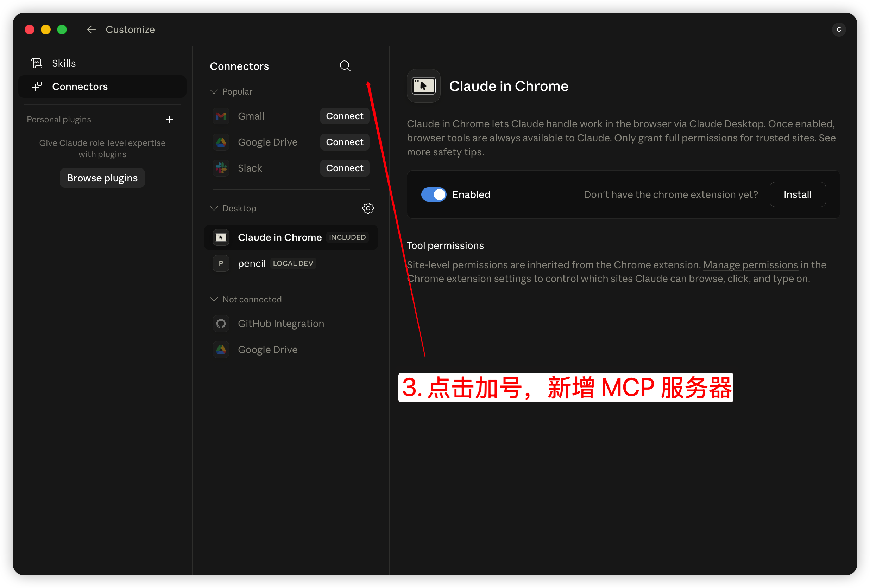Connect Google Drive in the Popular list
This screenshot has width=870, height=588.
click(x=345, y=142)
